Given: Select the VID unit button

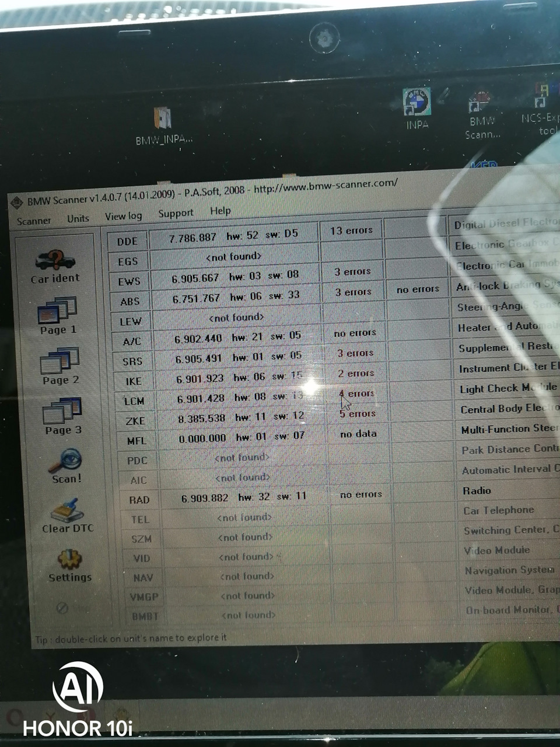Looking at the screenshot, I should point(142,558).
